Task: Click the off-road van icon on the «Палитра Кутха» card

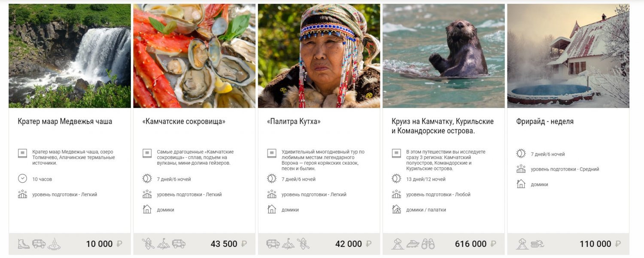Action: (273, 244)
